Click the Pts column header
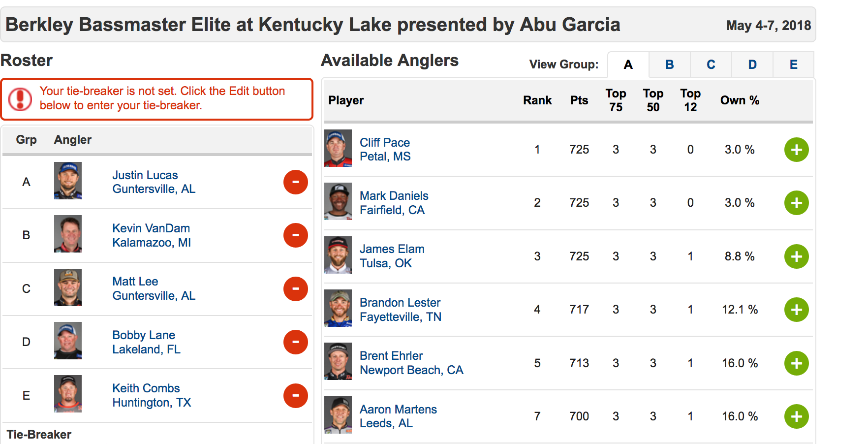Viewport: 868px width, 444px height. [579, 100]
